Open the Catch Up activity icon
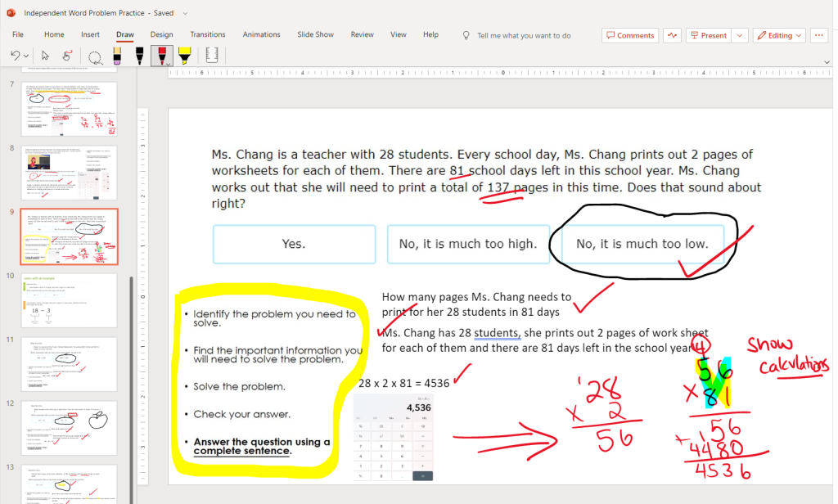 [673, 35]
